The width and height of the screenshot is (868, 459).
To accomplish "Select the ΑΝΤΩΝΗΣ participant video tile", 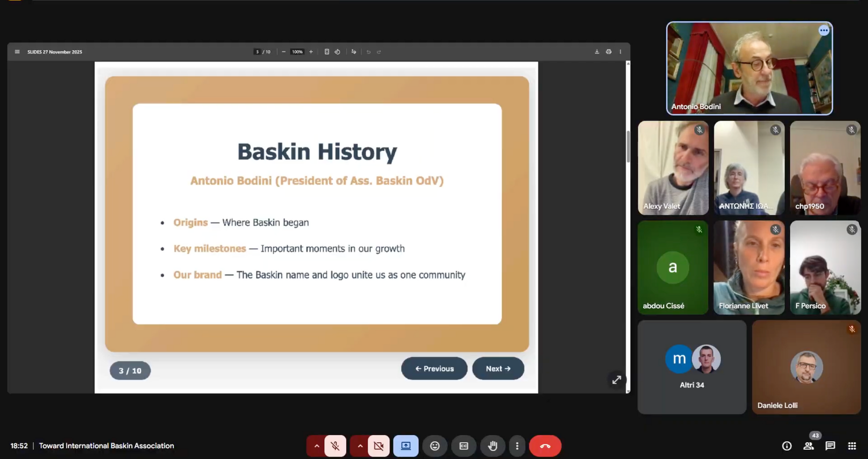I will pos(749,168).
